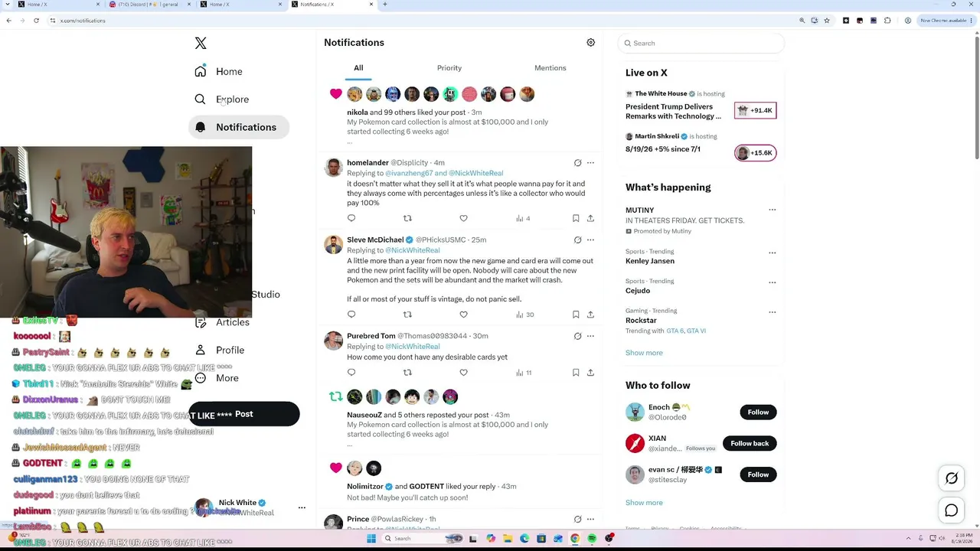
Task: Follow Enoch
Action: pyautogui.click(x=758, y=412)
